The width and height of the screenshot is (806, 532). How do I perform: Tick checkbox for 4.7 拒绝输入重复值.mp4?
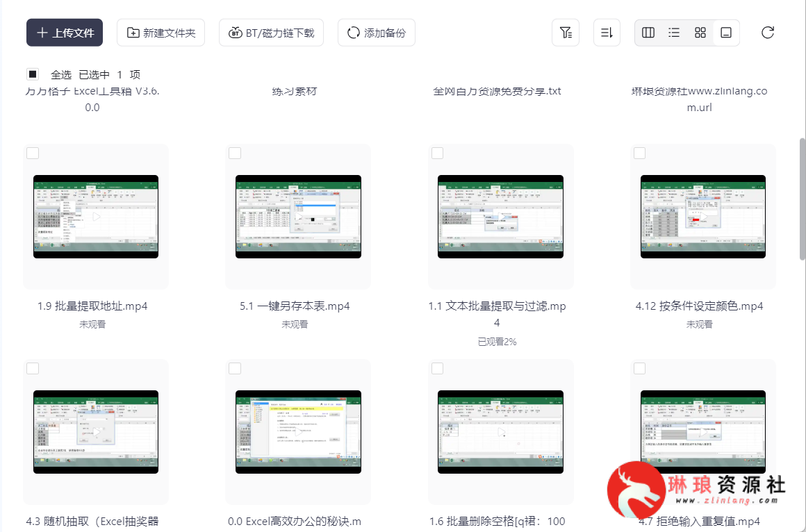639,369
